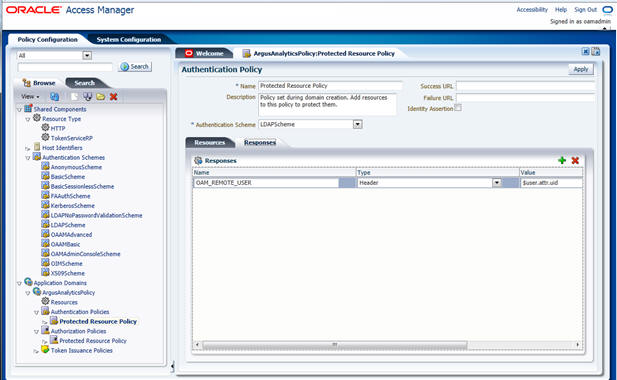This screenshot has width=617, height=380.
Task: Click the HTTP resource type icon
Action: [x=45, y=127]
